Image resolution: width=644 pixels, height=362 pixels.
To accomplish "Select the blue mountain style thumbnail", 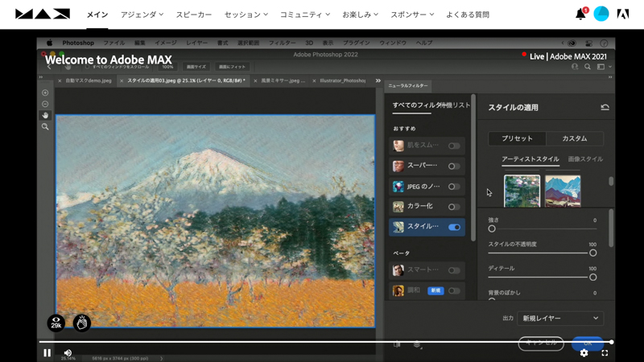I will tap(563, 191).
